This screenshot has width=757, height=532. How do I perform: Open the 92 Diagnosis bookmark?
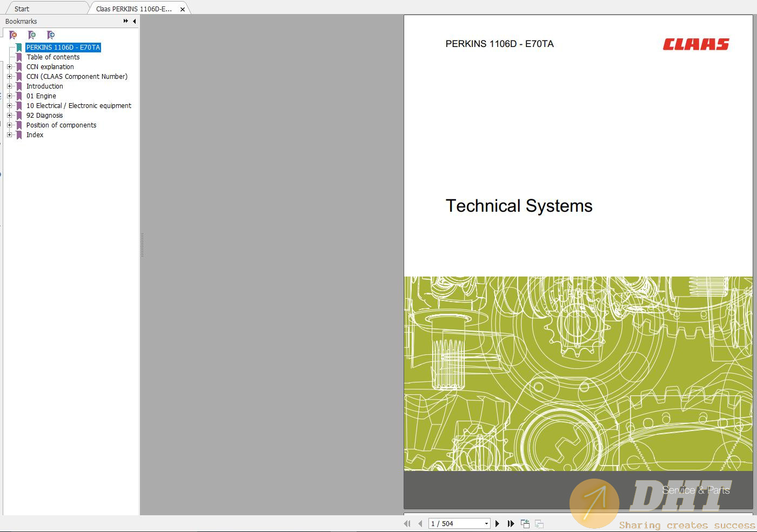pos(45,116)
